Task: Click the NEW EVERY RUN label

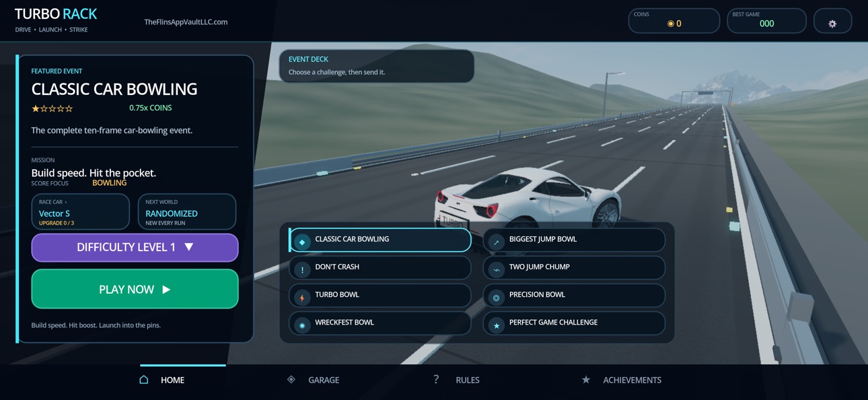Action: 166,223
